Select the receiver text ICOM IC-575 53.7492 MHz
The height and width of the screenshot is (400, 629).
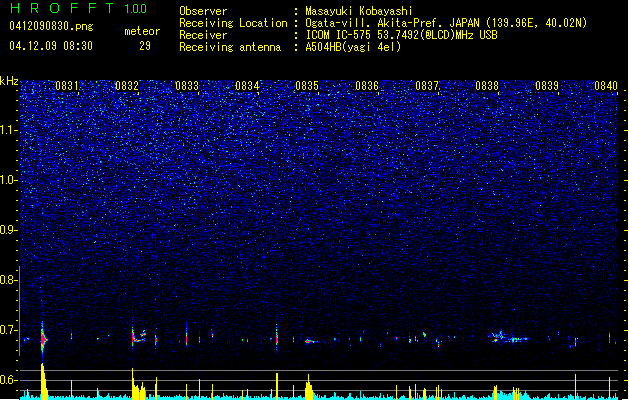pos(401,35)
